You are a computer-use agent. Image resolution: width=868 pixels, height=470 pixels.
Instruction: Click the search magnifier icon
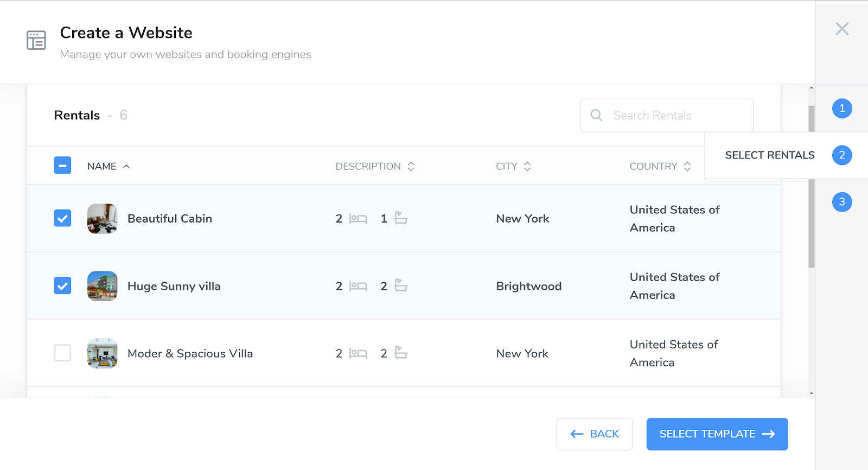point(596,115)
